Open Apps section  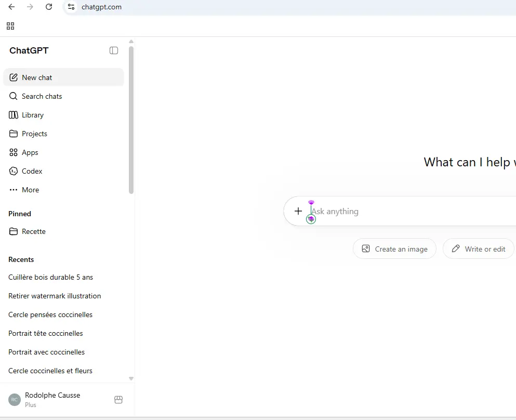[x=63, y=152]
